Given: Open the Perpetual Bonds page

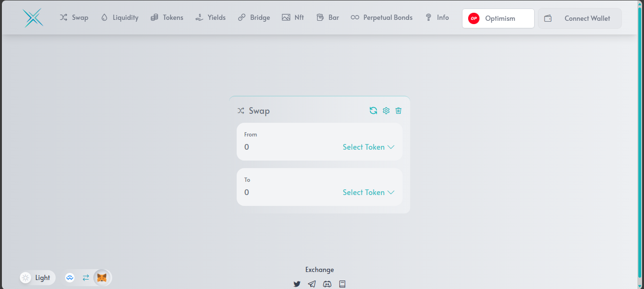Looking at the screenshot, I should click(381, 17).
